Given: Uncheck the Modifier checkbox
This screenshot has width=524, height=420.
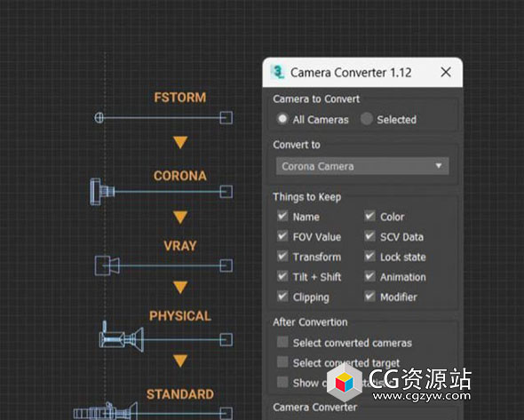Looking at the screenshot, I should click(x=369, y=297).
